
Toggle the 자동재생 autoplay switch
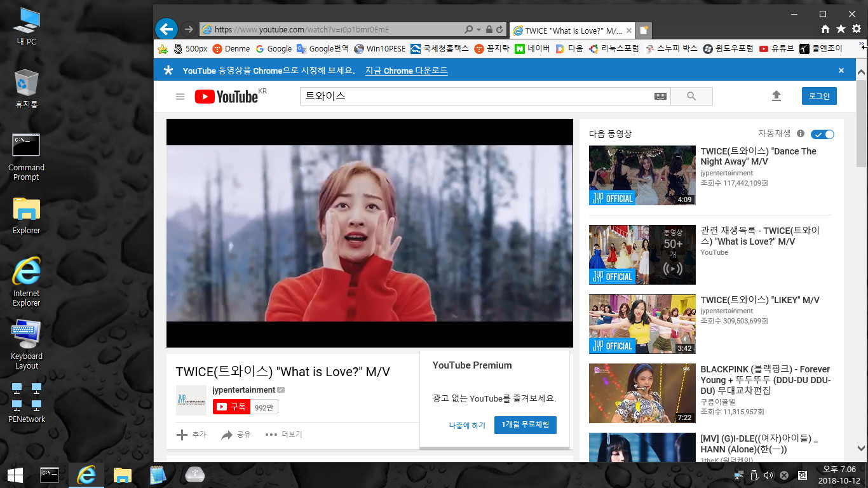pyautogui.click(x=822, y=134)
